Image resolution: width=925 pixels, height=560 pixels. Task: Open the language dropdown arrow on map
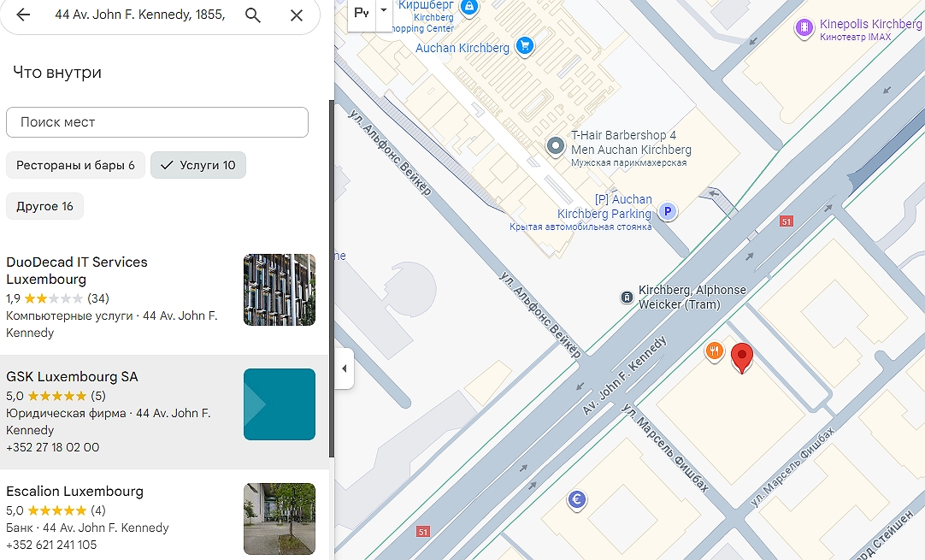[x=384, y=10]
